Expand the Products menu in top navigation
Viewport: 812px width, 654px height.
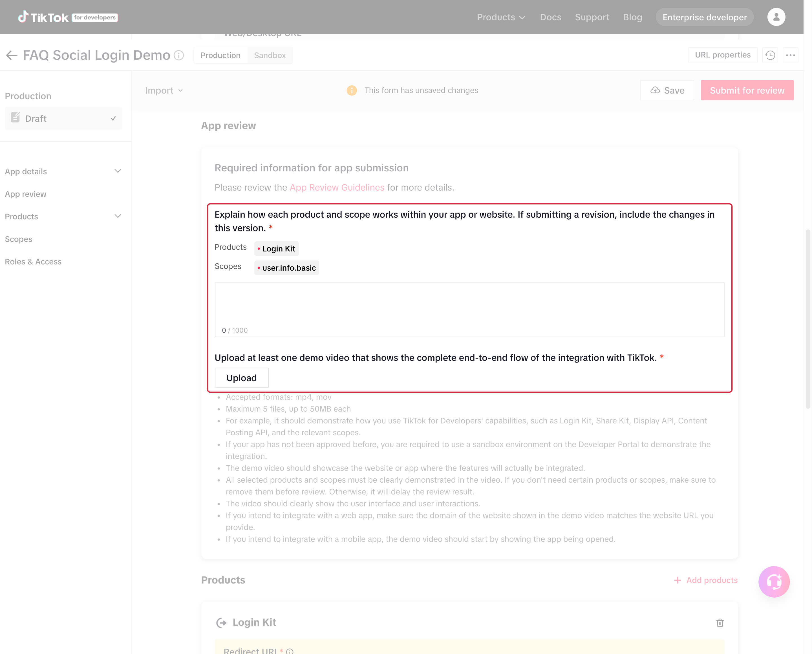point(501,17)
